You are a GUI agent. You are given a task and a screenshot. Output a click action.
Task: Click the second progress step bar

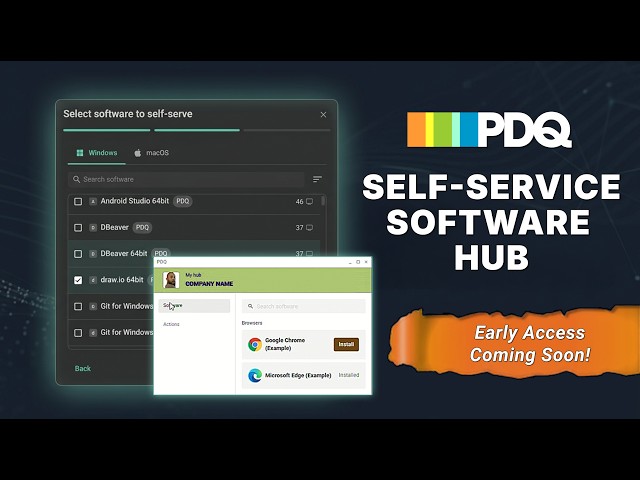coord(197,130)
